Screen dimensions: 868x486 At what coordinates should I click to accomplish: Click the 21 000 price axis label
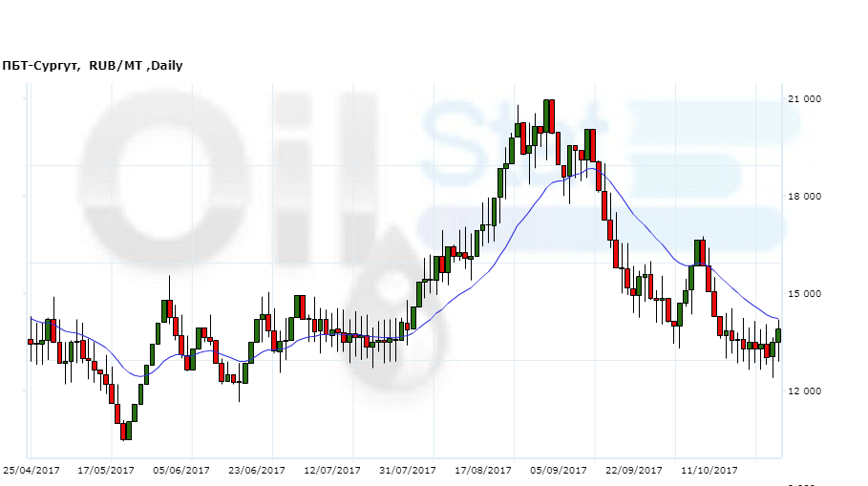pyautogui.click(x=805, y=100)
